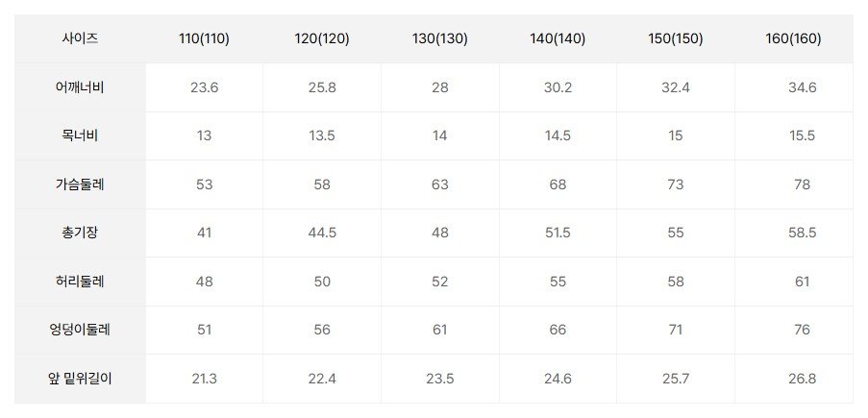Select the 총기장 row label
The image size is (868, 418).
coord(81,233)
